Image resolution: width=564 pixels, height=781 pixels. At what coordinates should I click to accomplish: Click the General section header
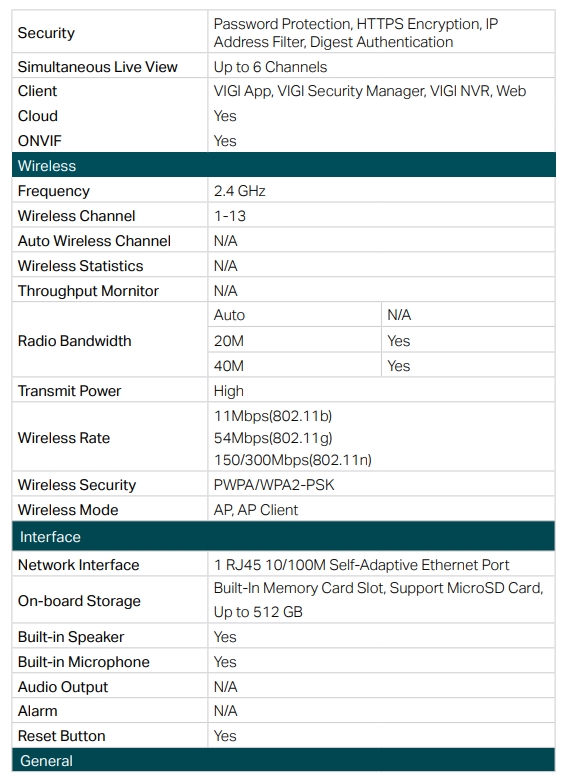[283, 760]
